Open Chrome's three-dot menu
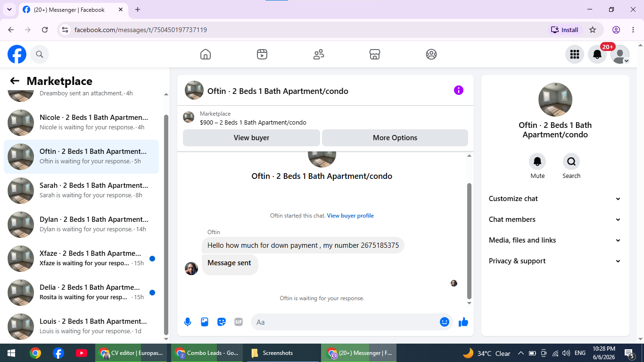The image size is (644, 362). [x=633, y=30]
